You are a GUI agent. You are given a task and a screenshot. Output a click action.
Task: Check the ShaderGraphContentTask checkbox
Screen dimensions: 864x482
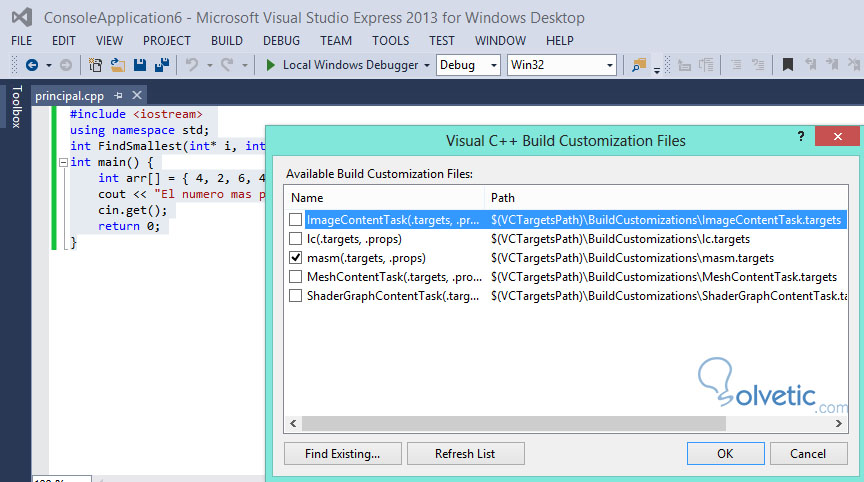[295, 296]
